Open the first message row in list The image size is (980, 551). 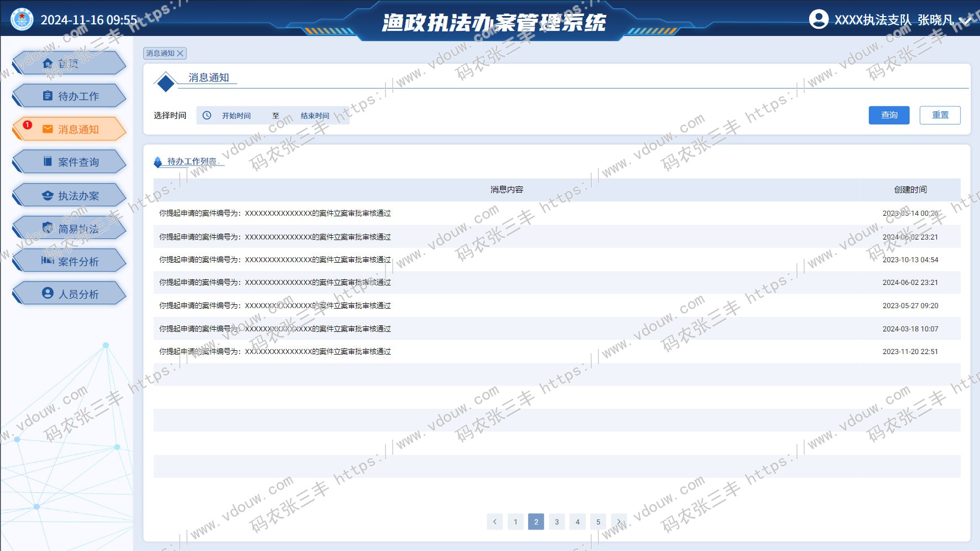(275, 214)
